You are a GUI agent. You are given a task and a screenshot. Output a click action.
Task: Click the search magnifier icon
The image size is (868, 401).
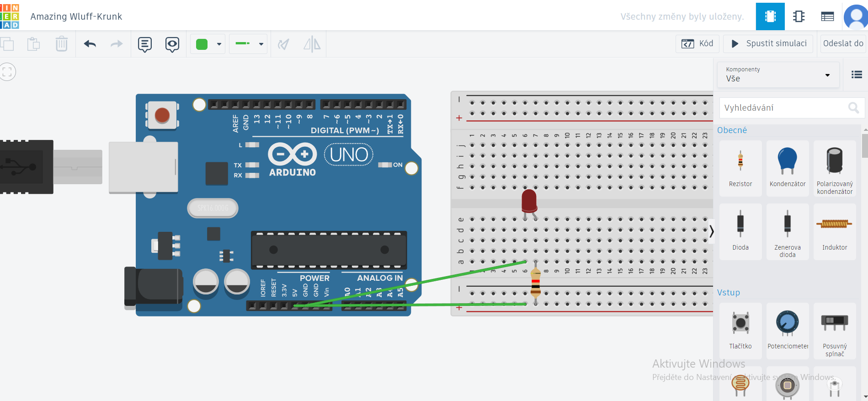click(853, 108)
